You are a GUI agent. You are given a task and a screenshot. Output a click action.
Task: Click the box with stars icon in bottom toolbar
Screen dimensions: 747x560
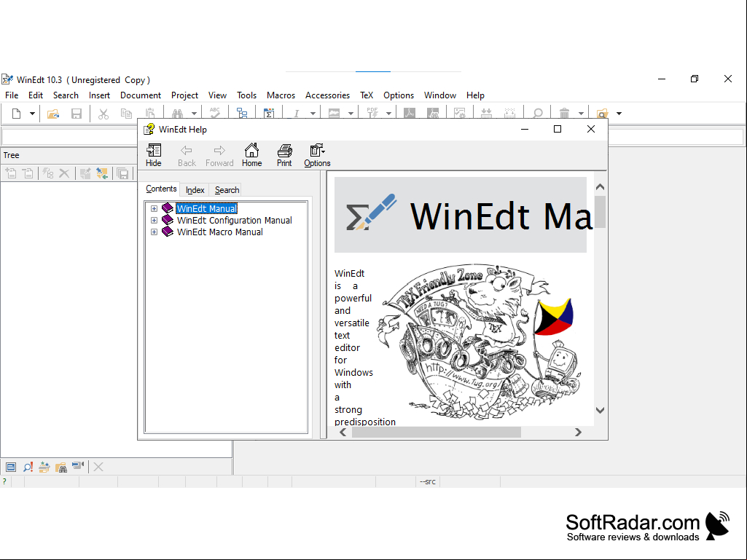pyautogui.click(x=44, y=467)
